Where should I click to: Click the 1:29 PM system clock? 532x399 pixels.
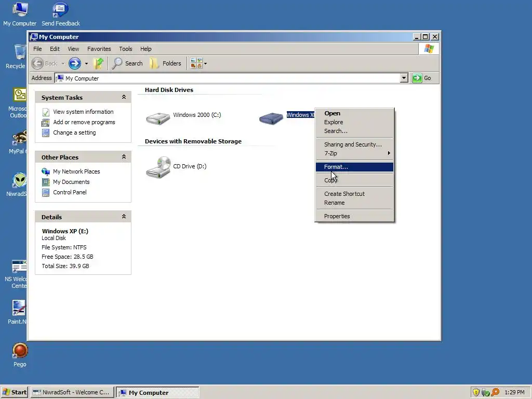[x=514, y=392]
